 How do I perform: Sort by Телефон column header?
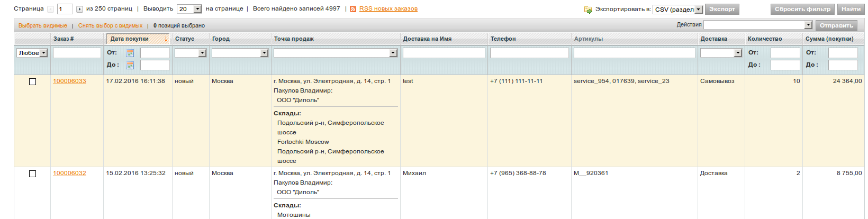pyautogui.click(x=503, y=39)
